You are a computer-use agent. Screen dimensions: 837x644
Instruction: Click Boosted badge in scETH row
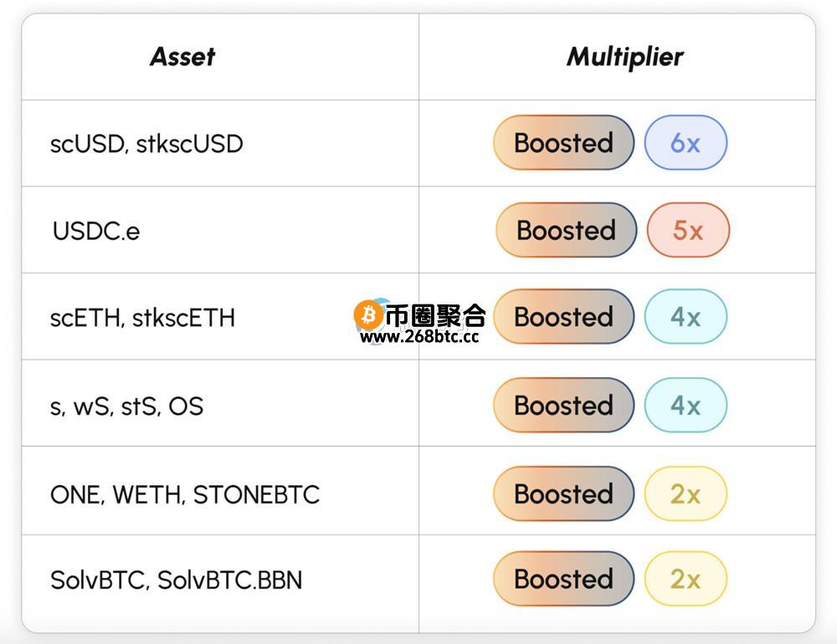563,316
